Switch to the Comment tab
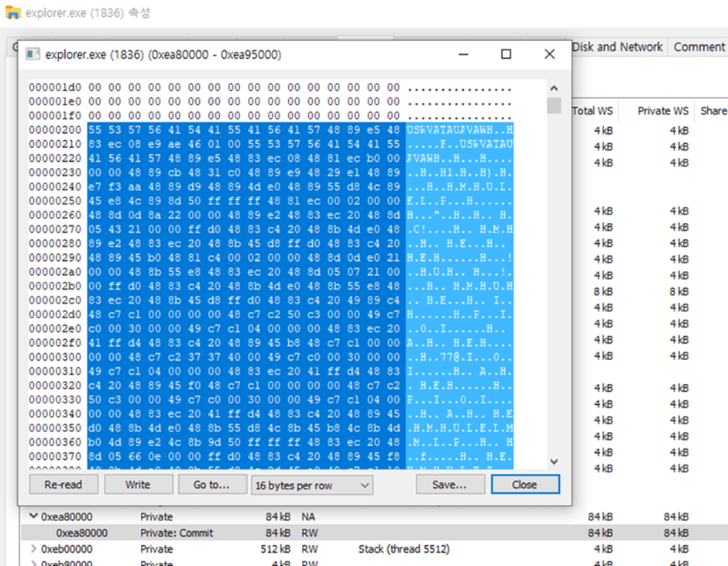This screenshot has height=566, width=728. click(x=699, y=47)
